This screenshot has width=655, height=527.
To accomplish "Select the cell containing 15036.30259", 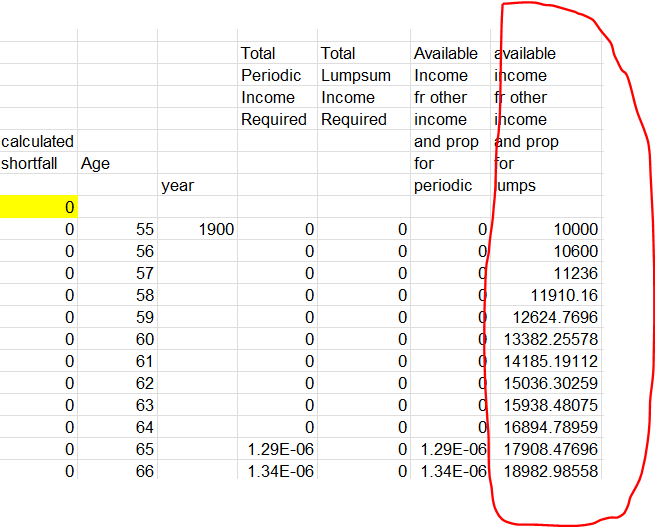I will (546, 383).
